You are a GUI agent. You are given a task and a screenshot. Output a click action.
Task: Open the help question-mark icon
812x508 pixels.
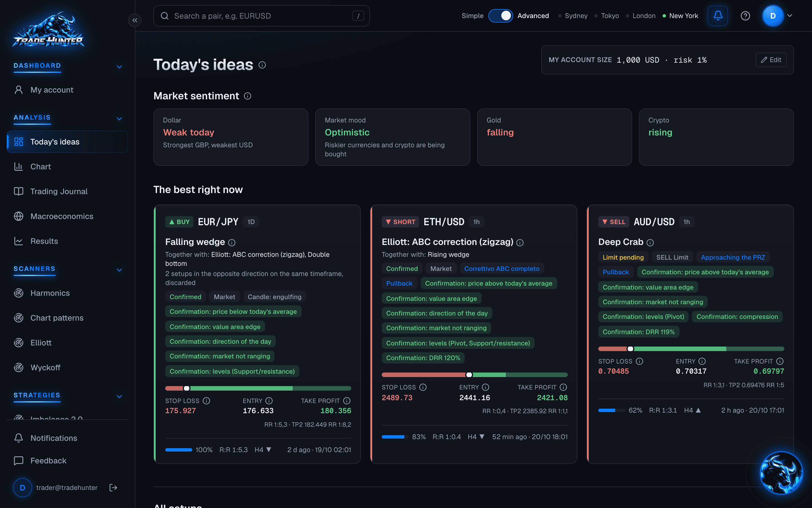pos(745,16)
